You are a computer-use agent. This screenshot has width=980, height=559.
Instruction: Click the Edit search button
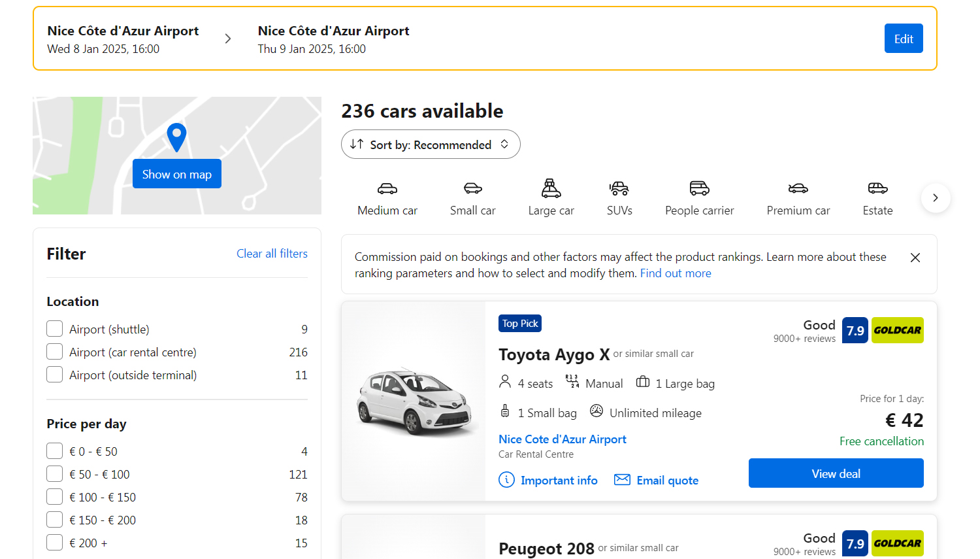point(903,39)
